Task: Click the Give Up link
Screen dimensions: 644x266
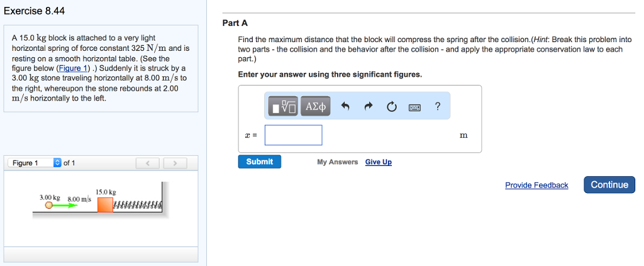Action: coord(378,162)
